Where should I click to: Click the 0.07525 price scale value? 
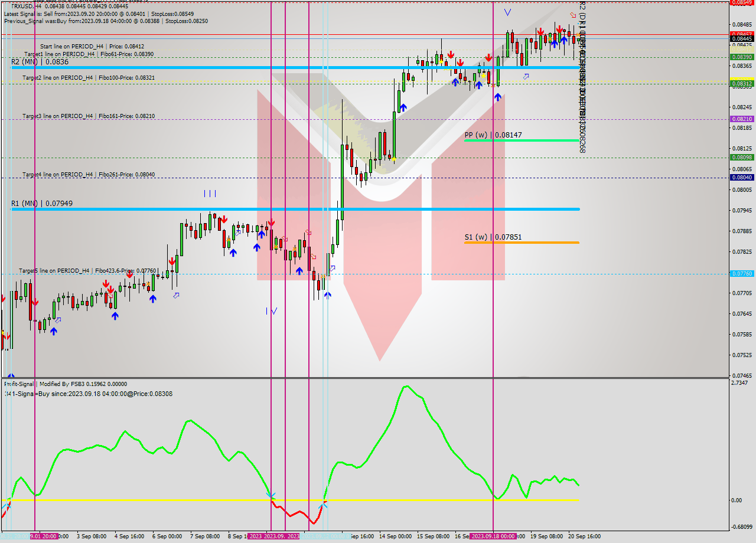point(742,355)
